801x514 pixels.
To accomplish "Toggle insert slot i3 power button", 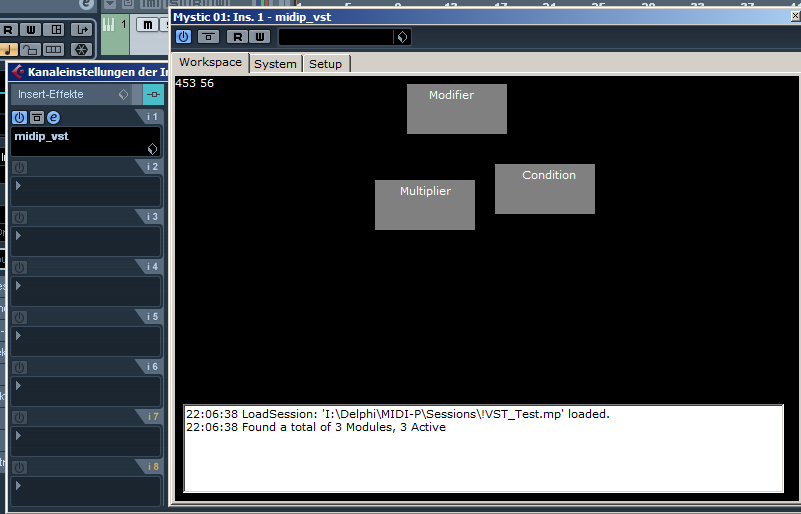I will pos(19,218).
